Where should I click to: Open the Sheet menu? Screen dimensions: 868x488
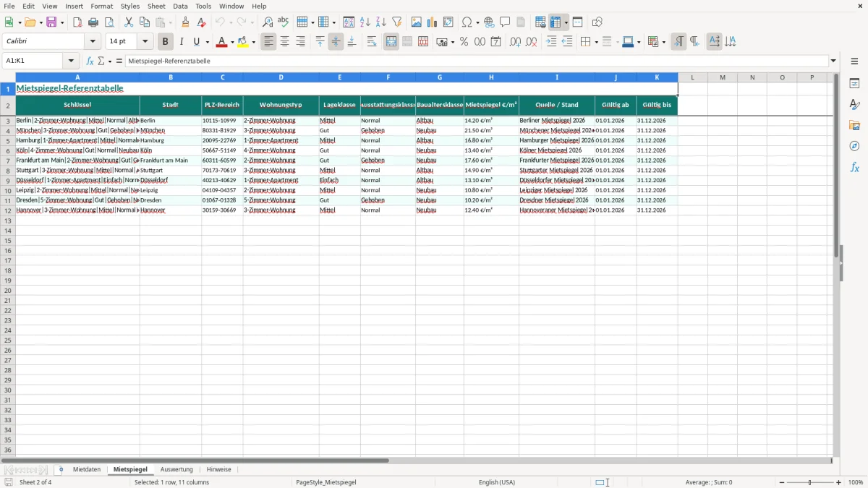[x=156, y=6]
